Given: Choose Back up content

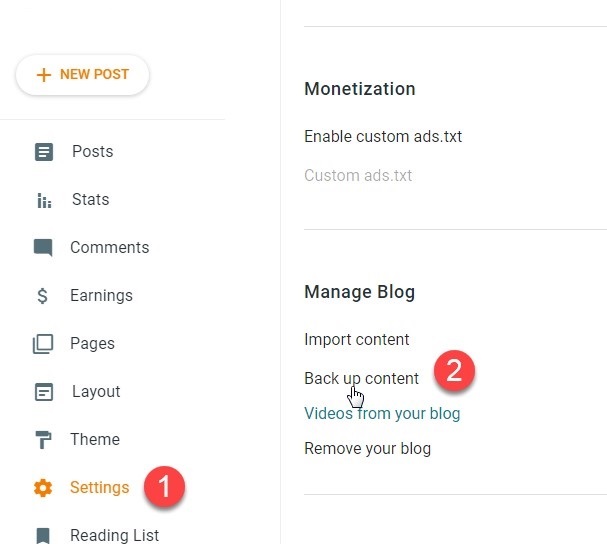Looking at the screenshot, I should (x=361, y=378).
